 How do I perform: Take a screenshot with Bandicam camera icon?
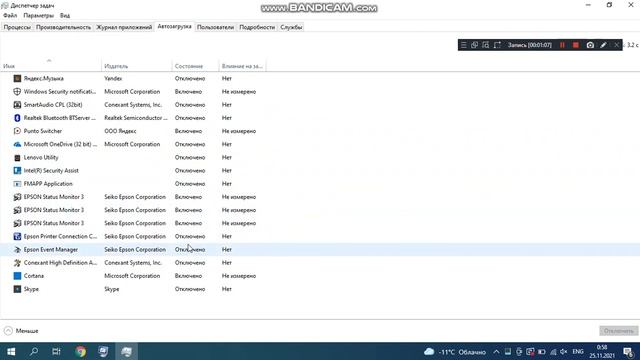tap(590, 45)
